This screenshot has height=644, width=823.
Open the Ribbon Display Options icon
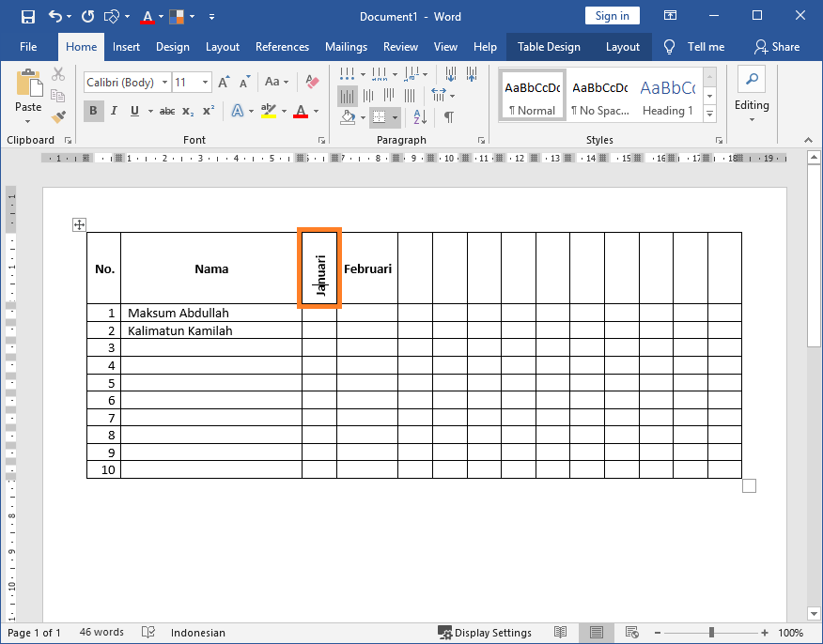point(670,16)
